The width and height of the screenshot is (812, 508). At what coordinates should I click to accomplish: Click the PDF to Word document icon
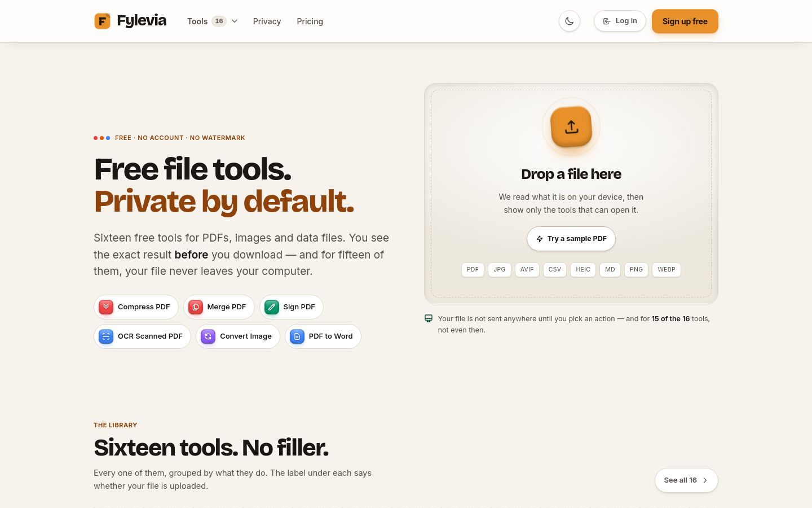(x=297, y=336)
